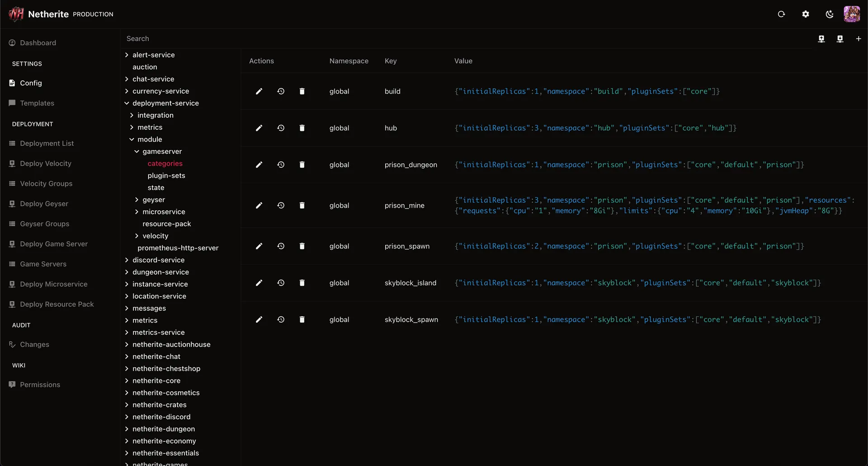Open the Permissions wiki page
Image resolution: width=868 pixels, height=466 pixels.
coord(40,385)
